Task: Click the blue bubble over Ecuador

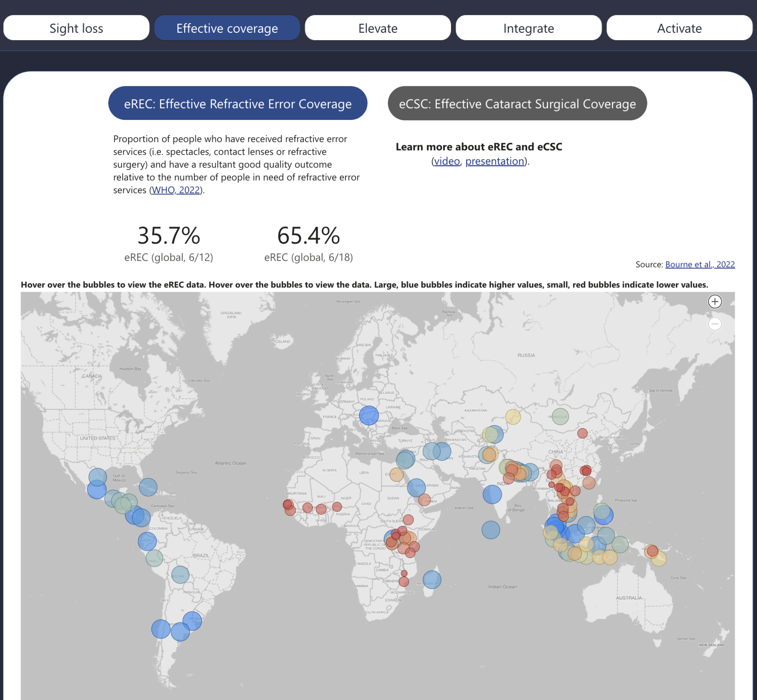Action: [x=147, y=541]
